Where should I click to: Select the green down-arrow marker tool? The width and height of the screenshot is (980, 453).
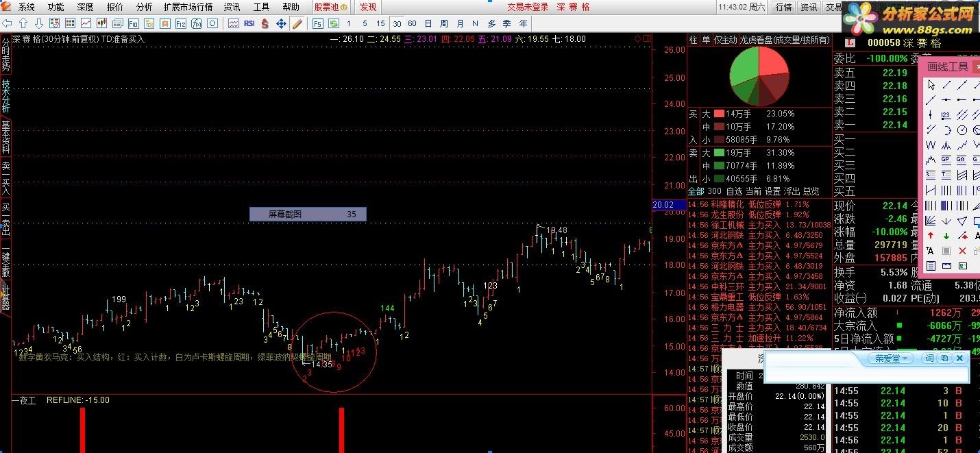point(946,236)
